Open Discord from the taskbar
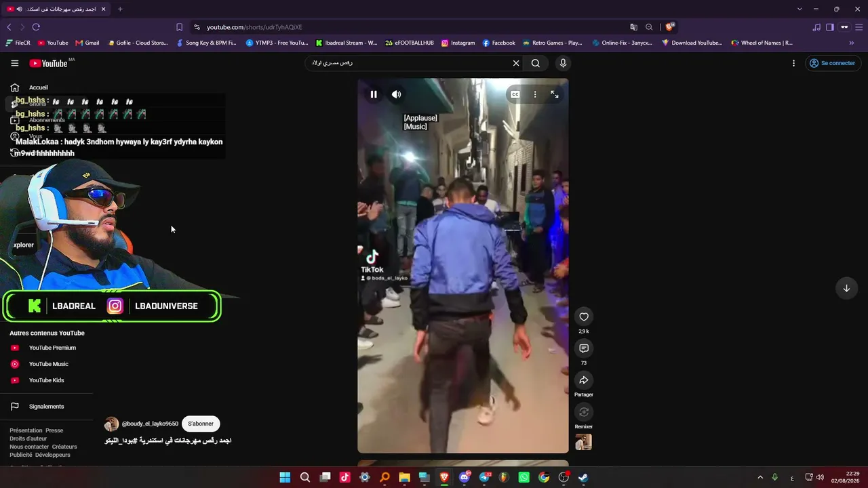This screenshot has height=488, width=868. (465, 477)
